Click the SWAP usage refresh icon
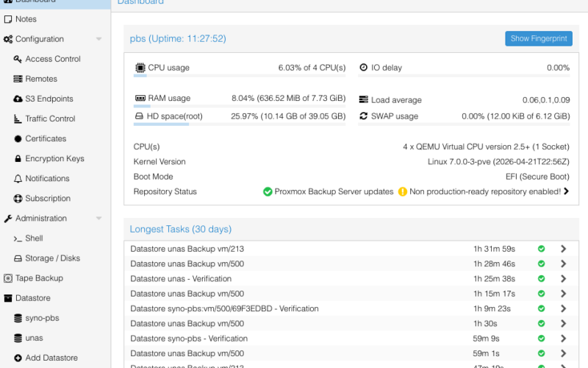Screen dimensions: 588x368 pyautogui.click(x=363, y=116)
